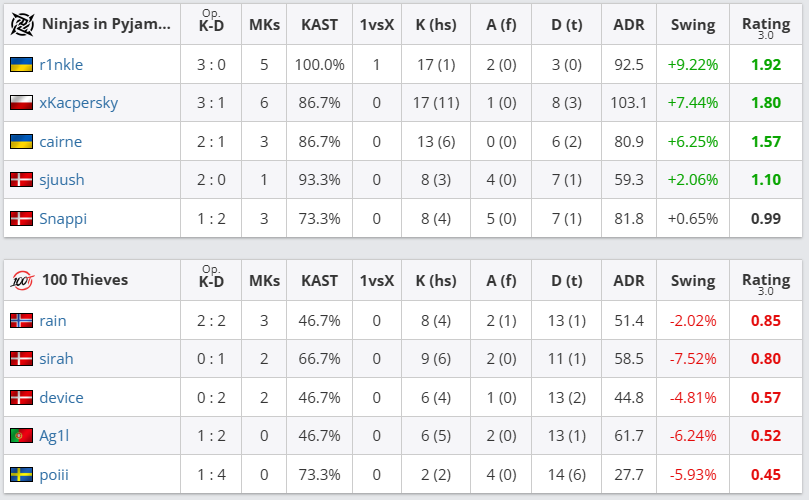This screenshot has width=809, height=500.
Task: Sort 100 Thieves table by MKs
Action: pyautogui.click(x=264, y=280)
